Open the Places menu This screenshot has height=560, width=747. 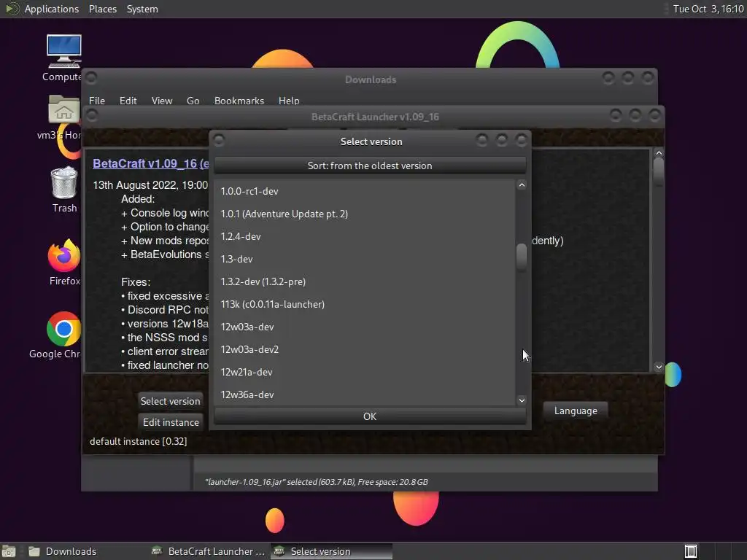(x=102, y=9)
